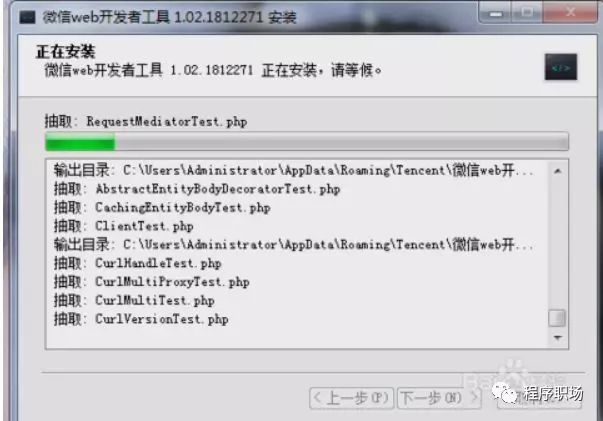Click the green installation progress bar

point(306,141)
